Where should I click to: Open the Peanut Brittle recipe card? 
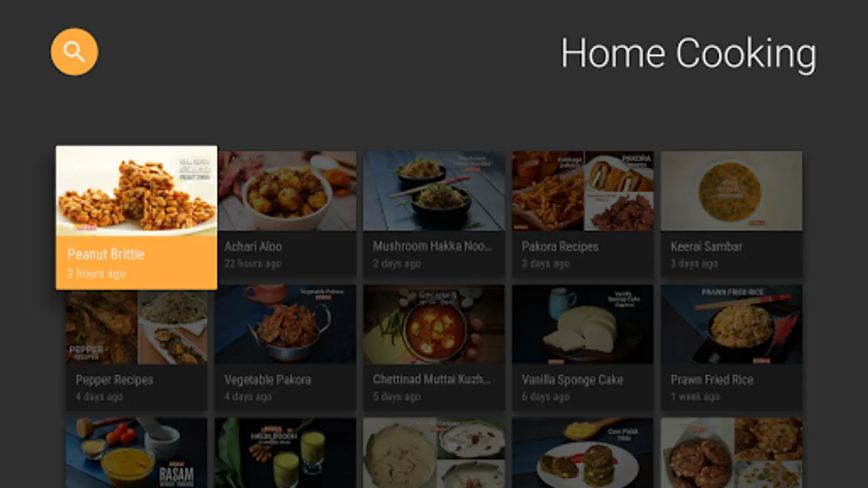(x=137, y=217)
